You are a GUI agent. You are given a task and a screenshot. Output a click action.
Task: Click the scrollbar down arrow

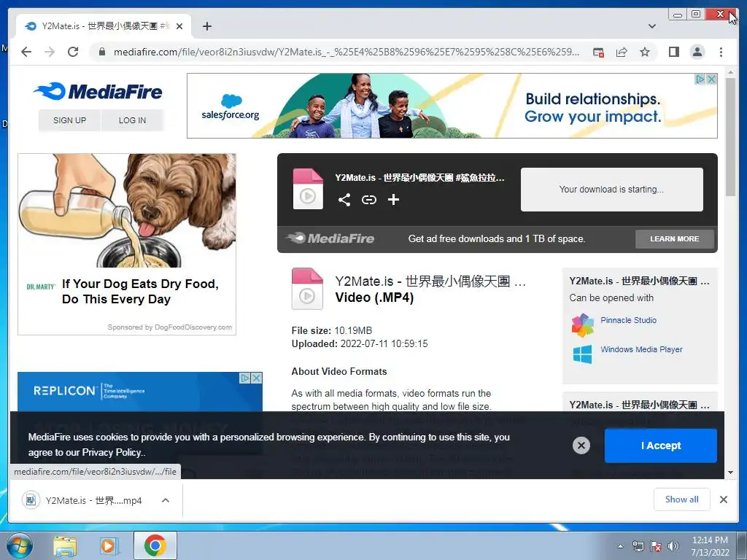(x=730, y=472)
